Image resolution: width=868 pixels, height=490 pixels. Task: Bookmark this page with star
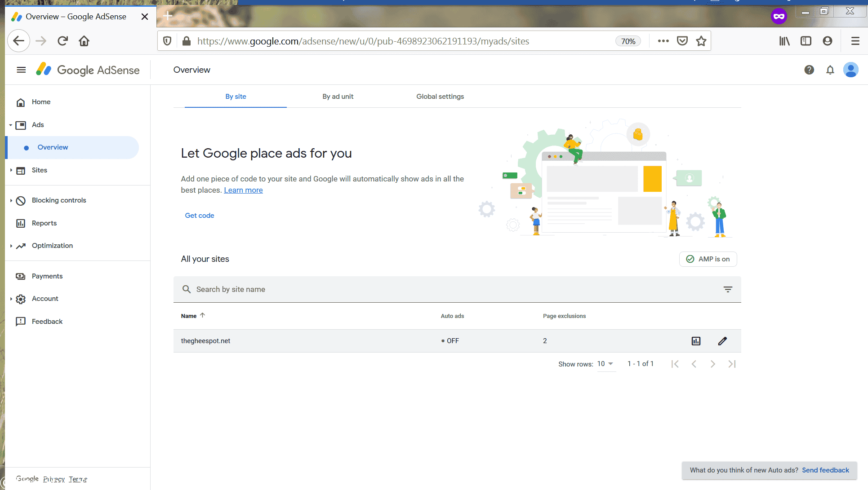coord(701,41)
